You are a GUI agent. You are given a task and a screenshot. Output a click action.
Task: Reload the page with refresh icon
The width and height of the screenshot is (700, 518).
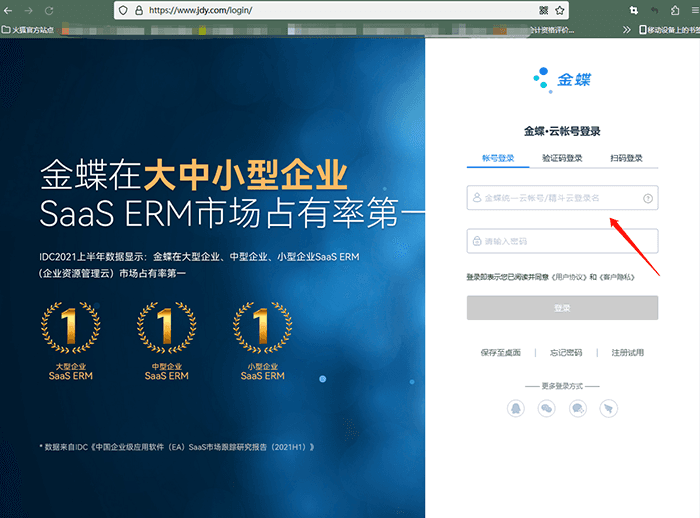tap(49, 10)
